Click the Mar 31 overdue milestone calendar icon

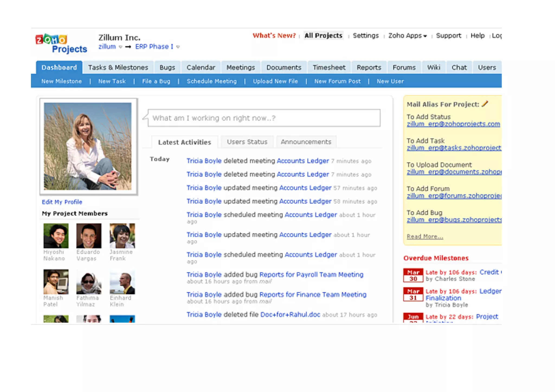(x=413, y=294)
